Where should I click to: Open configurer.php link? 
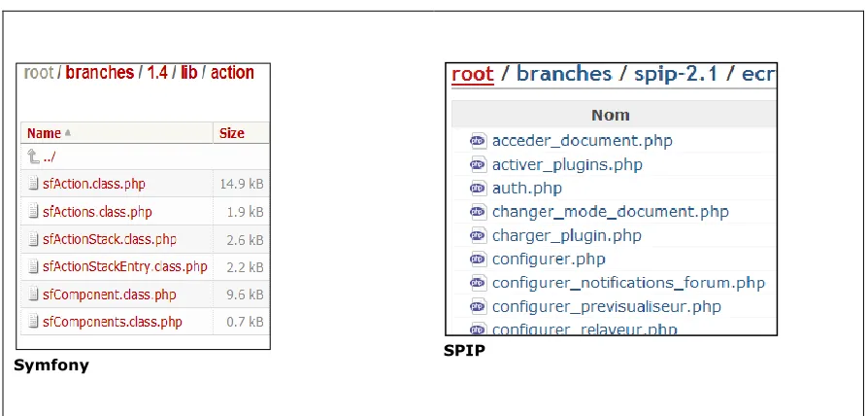[x=550, y=260]
